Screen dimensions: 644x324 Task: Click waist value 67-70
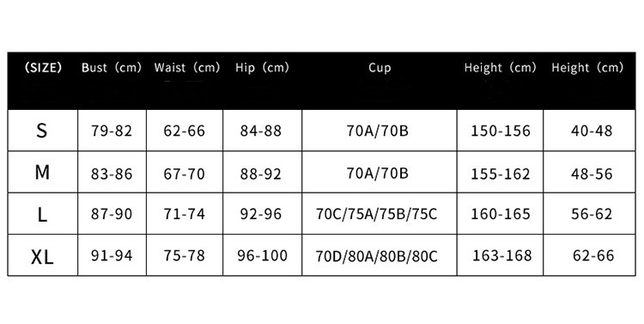[x=184, y=174]
